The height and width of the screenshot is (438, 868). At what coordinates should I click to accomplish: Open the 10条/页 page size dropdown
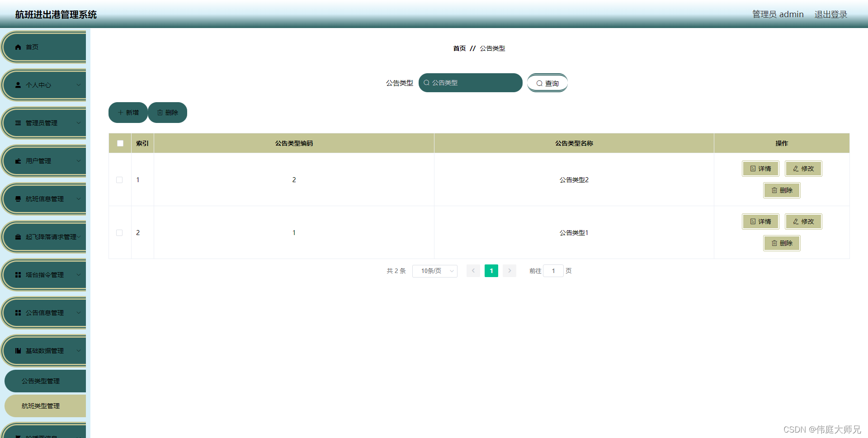coord(435,271)
